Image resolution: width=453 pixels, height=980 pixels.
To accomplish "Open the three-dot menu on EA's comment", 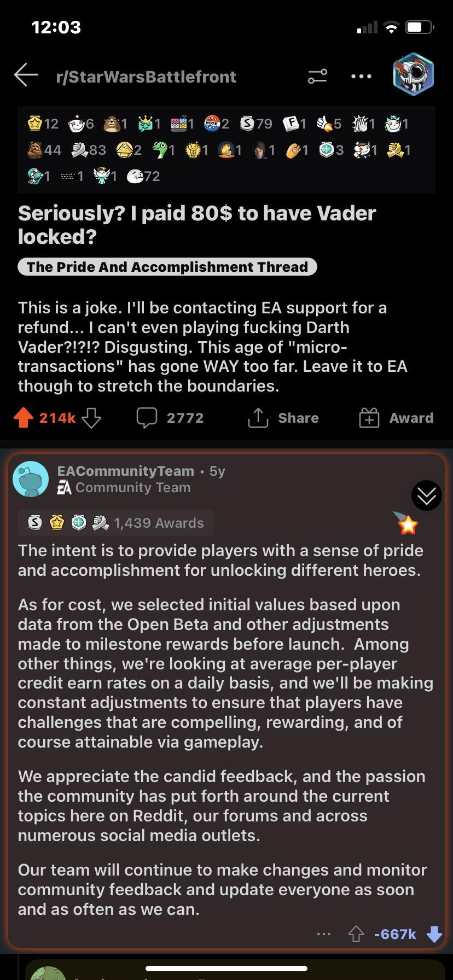I will coord(324,934).
